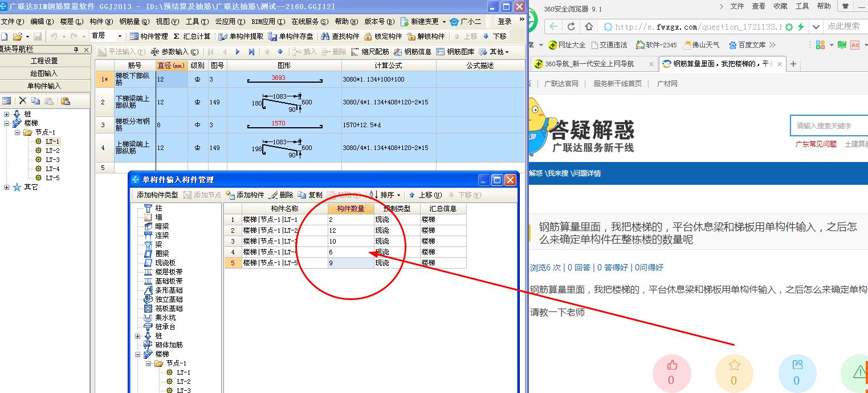Collapse 节点-1 folder in navigation tree

click(17, 132)
